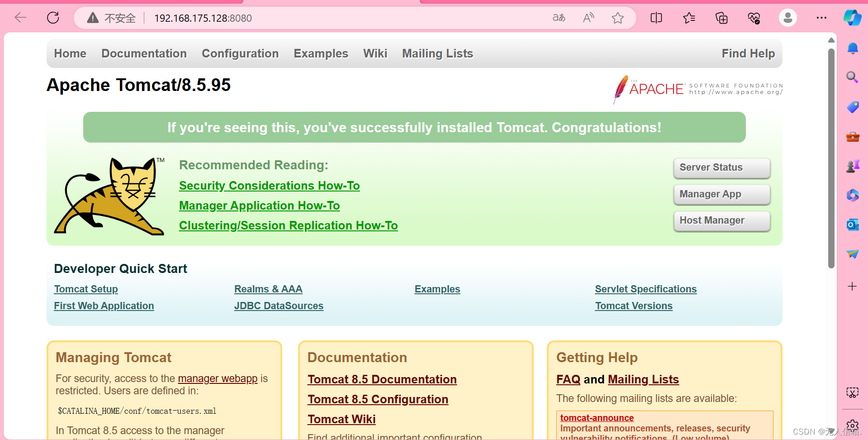Open the sidebar games chess icon
This screenshot has height=440, width=868.
point(853,166)
